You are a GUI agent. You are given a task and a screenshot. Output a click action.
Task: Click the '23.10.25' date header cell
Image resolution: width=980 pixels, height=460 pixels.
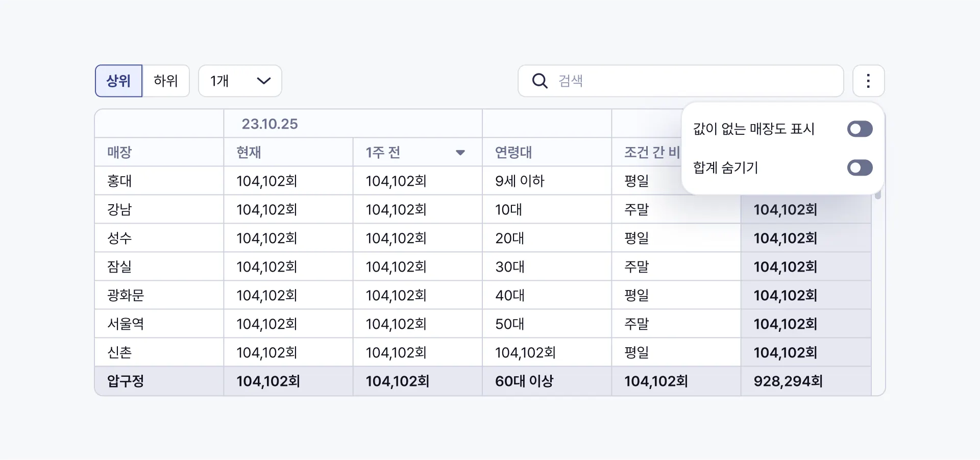point(269,124)
